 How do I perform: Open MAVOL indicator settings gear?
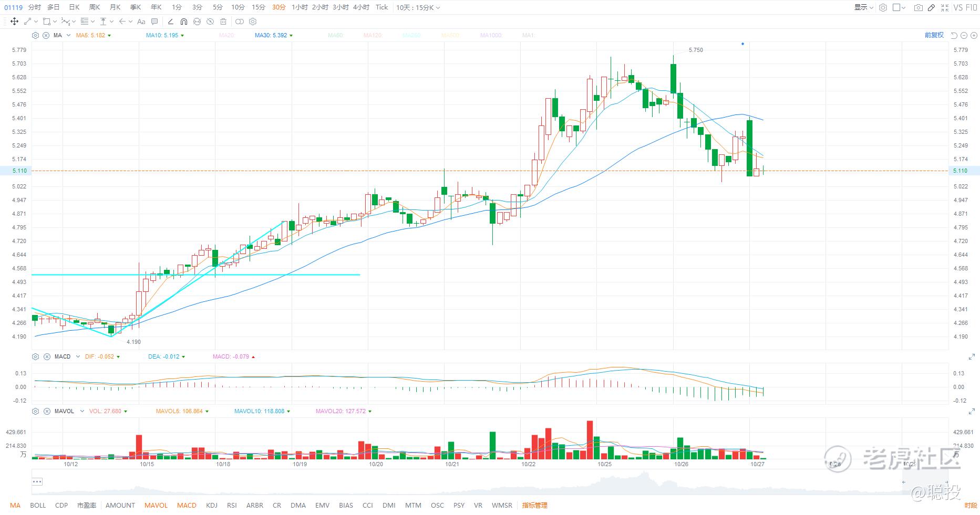[35, 411]
